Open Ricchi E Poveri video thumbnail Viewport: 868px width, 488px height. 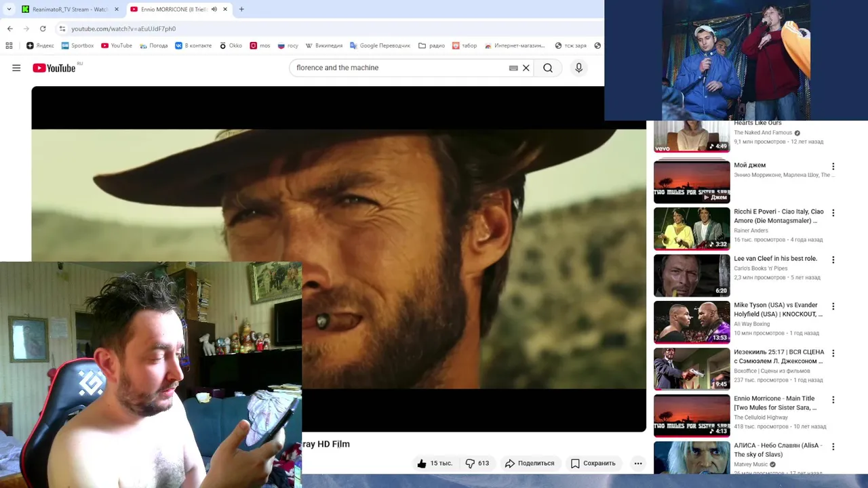[692, 228]
